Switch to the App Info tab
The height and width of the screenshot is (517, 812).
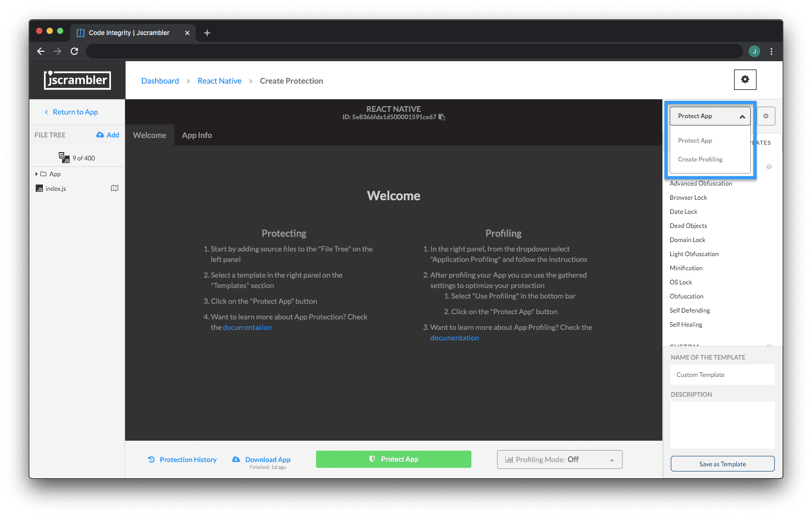point(197,135)
